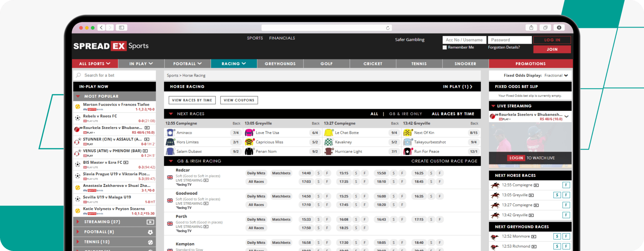Click the search magnifier icon

[79, 75]
